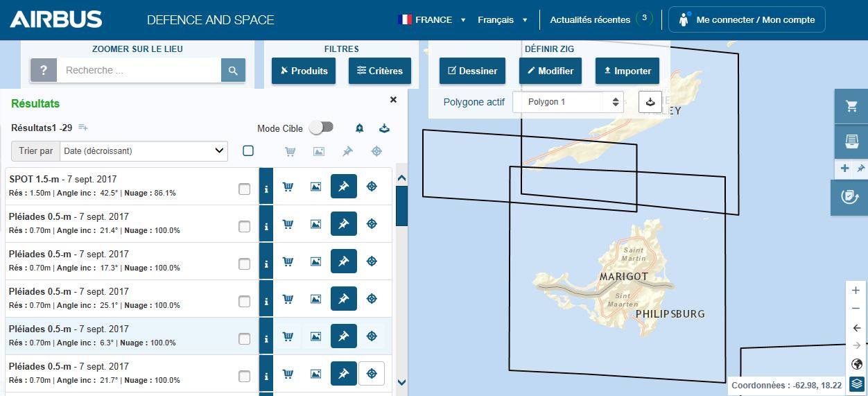Go to previous map view arrow
This screenshot has width=868, height=396.
[856, 327]
